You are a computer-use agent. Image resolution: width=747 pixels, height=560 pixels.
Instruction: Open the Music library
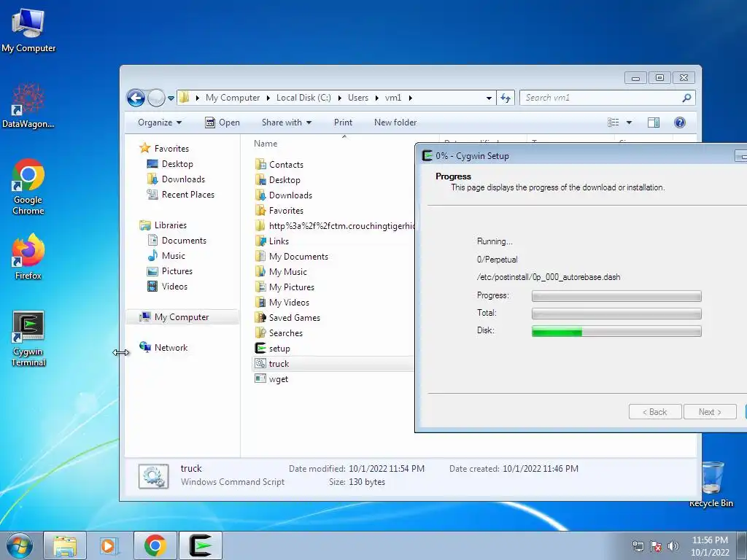coord(166,256)
